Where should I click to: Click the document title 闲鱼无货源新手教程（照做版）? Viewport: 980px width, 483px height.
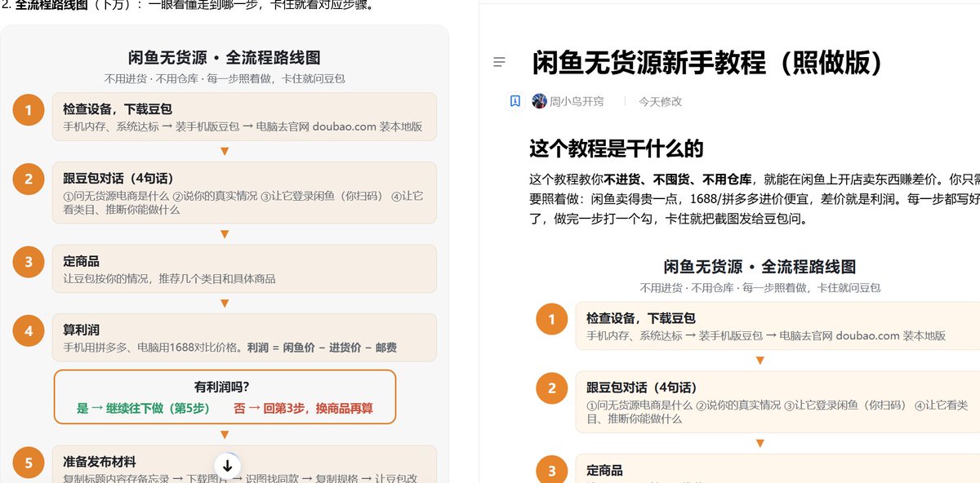coord(707,63)
